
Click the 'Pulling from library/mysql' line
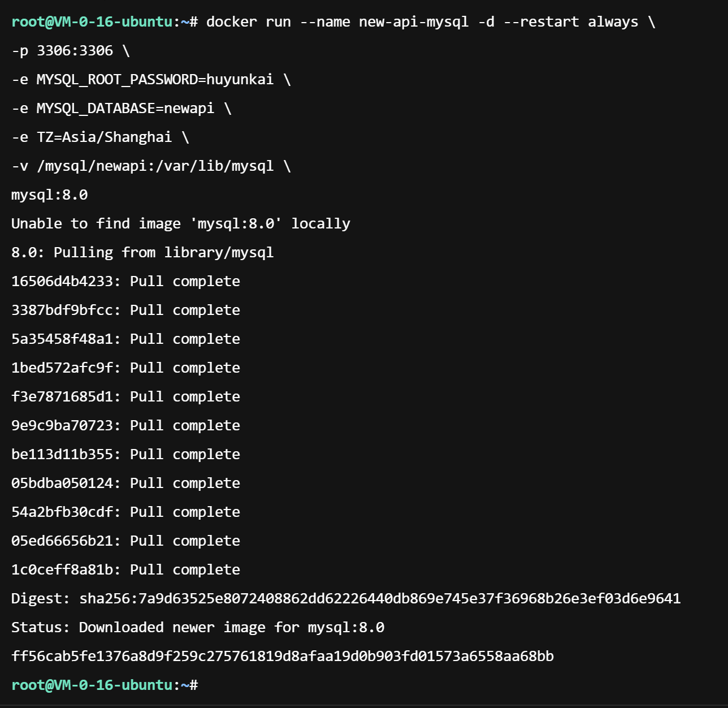point(142,253)
